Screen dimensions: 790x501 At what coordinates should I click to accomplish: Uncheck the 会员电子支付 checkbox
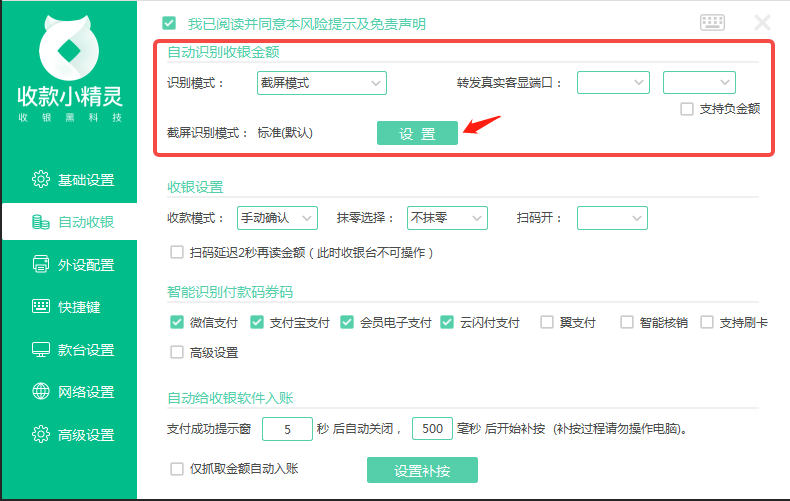[x=347, y=322]
